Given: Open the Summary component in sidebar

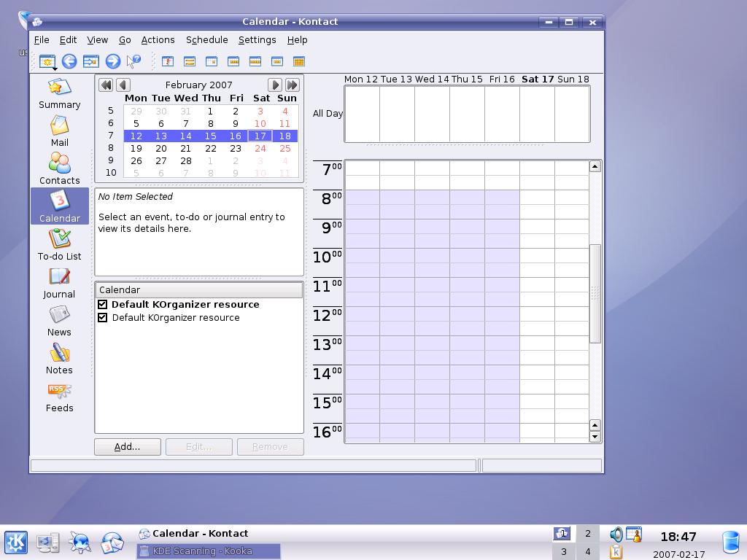Looking at the screenshot, I should pyautogui.click(x=60, y=94).
